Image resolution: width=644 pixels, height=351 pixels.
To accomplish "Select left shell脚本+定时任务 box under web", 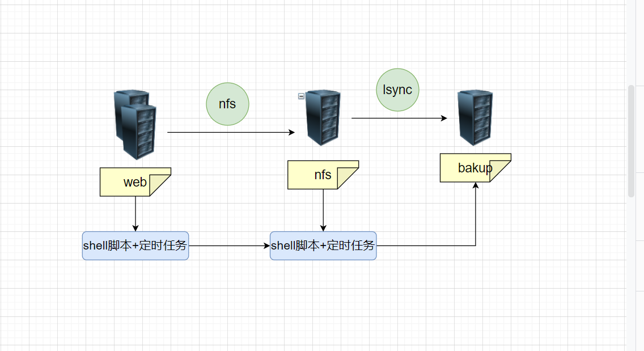I will pyautogui.click(x=135, y=246).
